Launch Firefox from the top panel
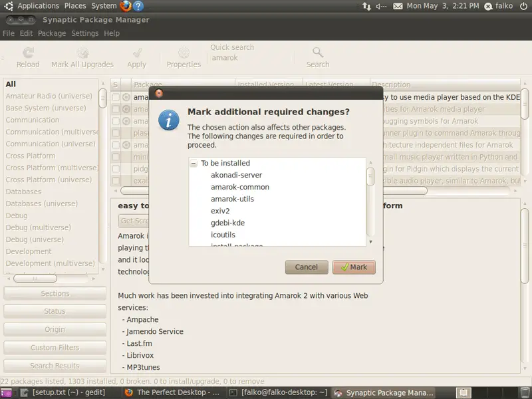The image size is (532, 399). (x=126, y=6)
